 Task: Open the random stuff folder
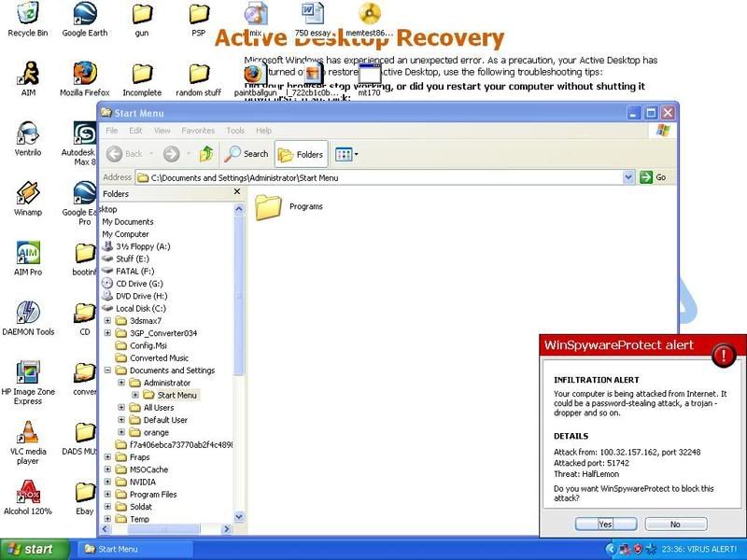coord(199,78)
